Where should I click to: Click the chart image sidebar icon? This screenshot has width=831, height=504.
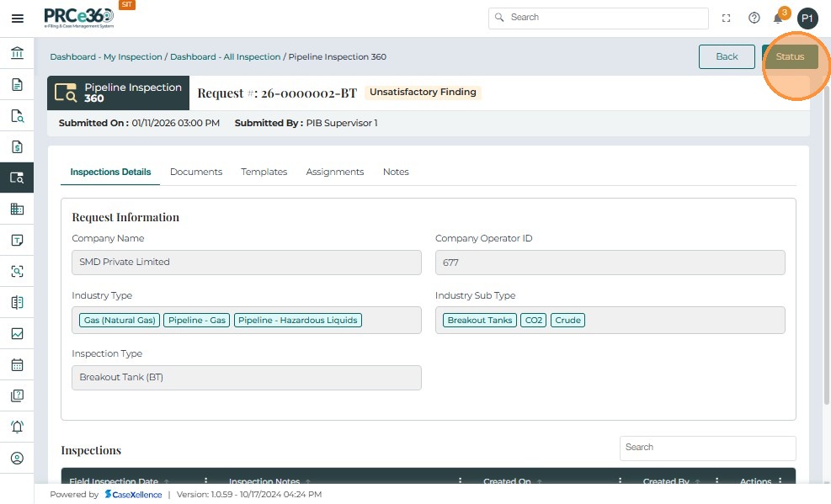(x=17, y=334)
